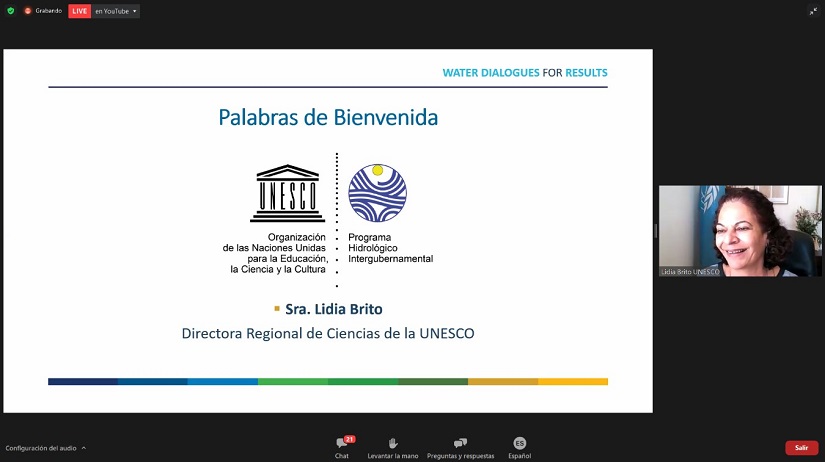The image size is (825, 462).
Task: Open the Español interpretation language selector
Action: pos(519,448)
